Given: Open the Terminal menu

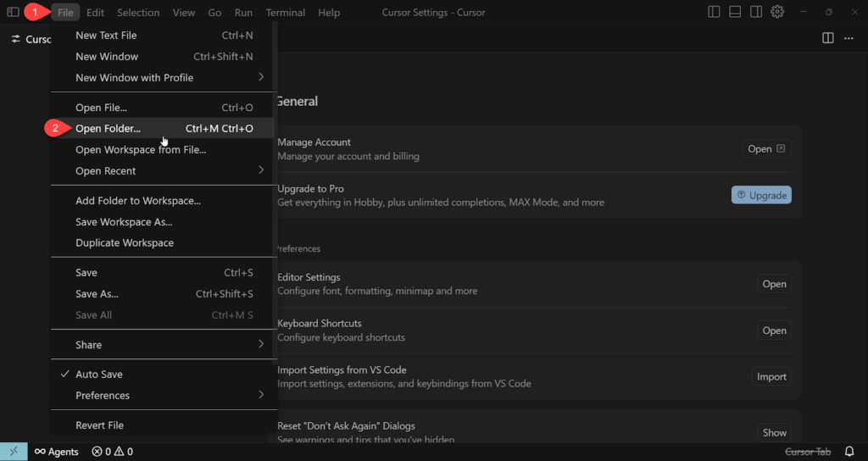Looking at the screenshot, I should click(286, 12).
